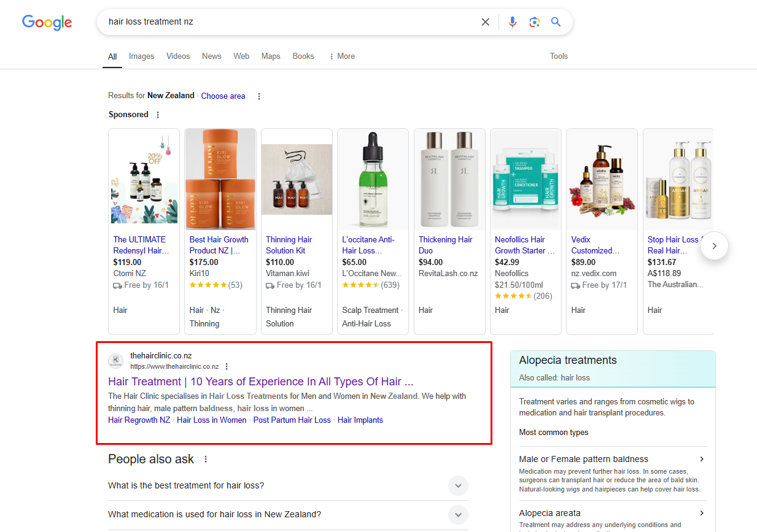The width and height of the screenshot is (757, 532).
Task: Clear the search box with X icon
Action: (x=485, y=22)
